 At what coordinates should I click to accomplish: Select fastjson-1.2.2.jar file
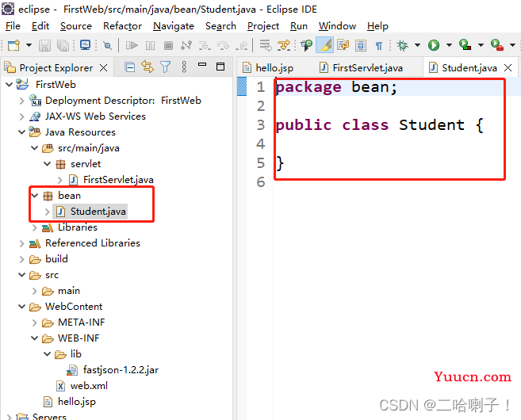(x=121, y=370)
